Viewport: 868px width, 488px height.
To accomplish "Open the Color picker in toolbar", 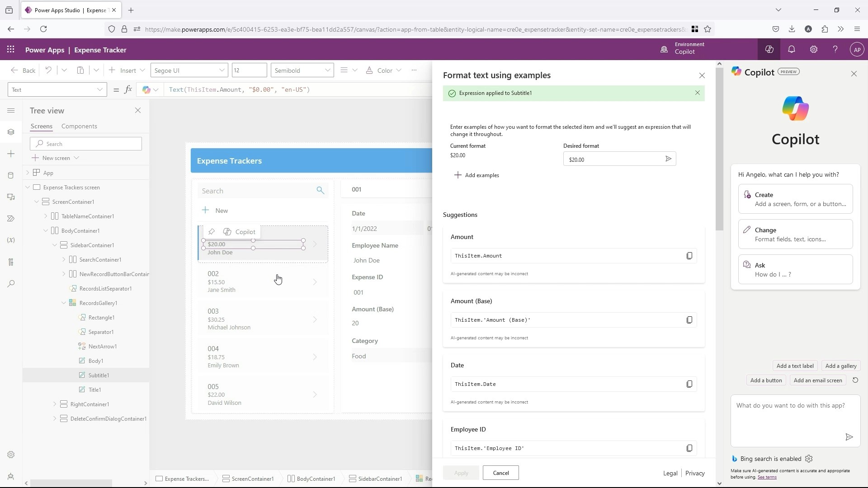I will (x=383, y=70).
